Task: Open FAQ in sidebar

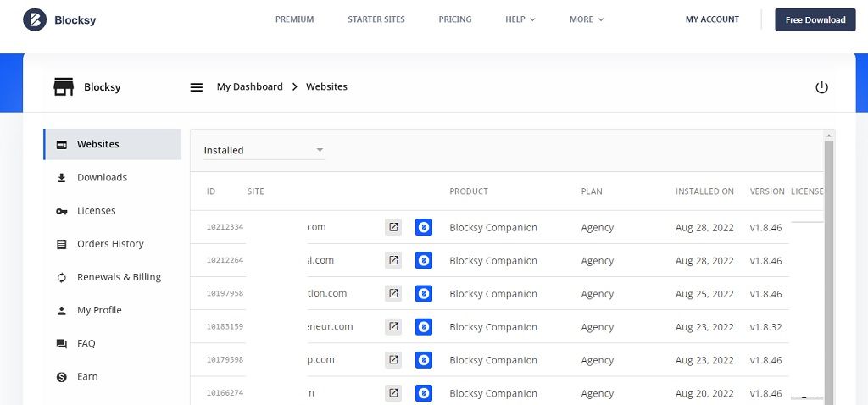Action: pos(113,344)
